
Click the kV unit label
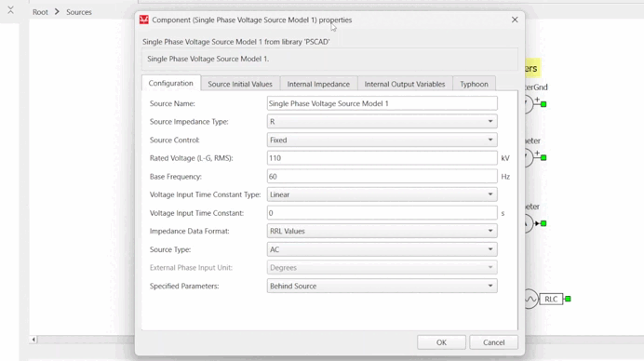pos(505,158)
